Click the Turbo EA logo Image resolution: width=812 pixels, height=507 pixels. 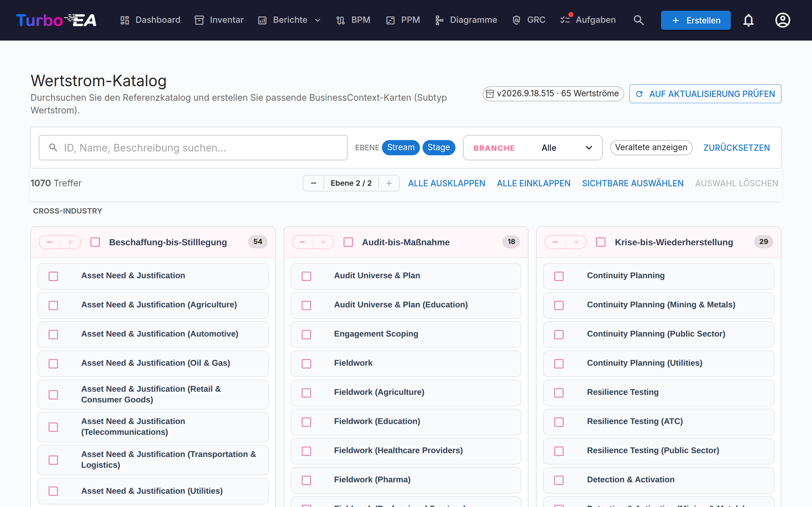(x=56, y=20)
